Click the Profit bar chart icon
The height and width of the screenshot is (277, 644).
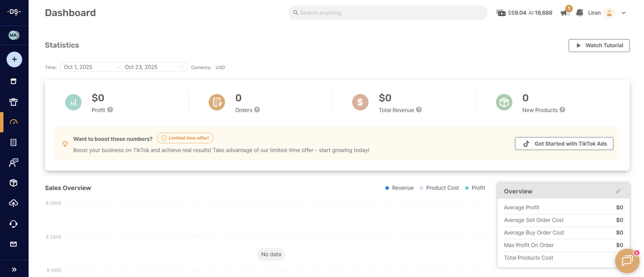[74, 102]
